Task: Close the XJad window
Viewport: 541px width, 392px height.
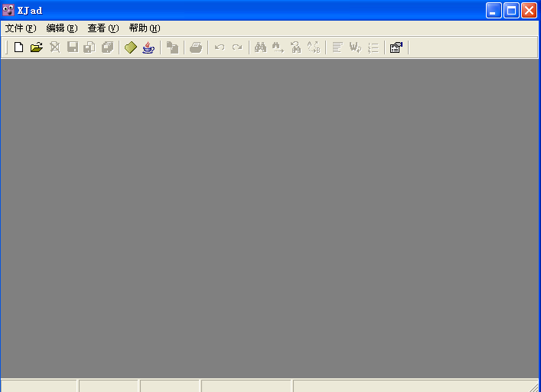Action: pos(529,11)
